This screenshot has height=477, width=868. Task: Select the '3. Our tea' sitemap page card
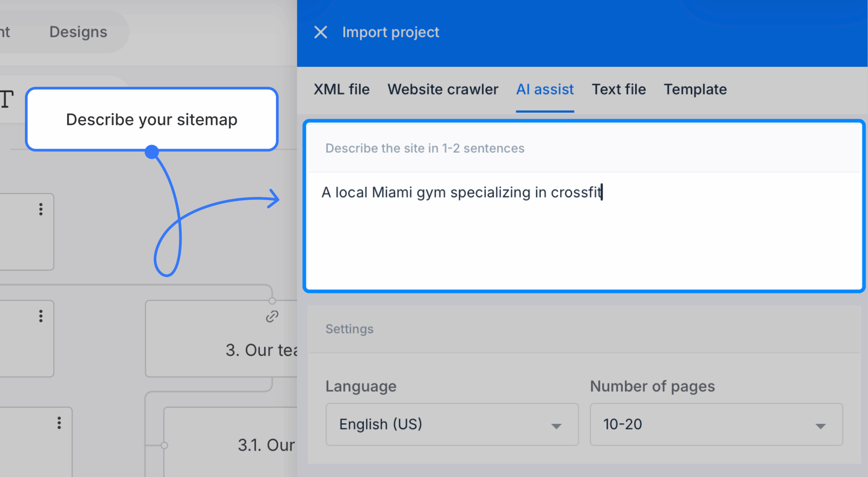coord(221,338)
